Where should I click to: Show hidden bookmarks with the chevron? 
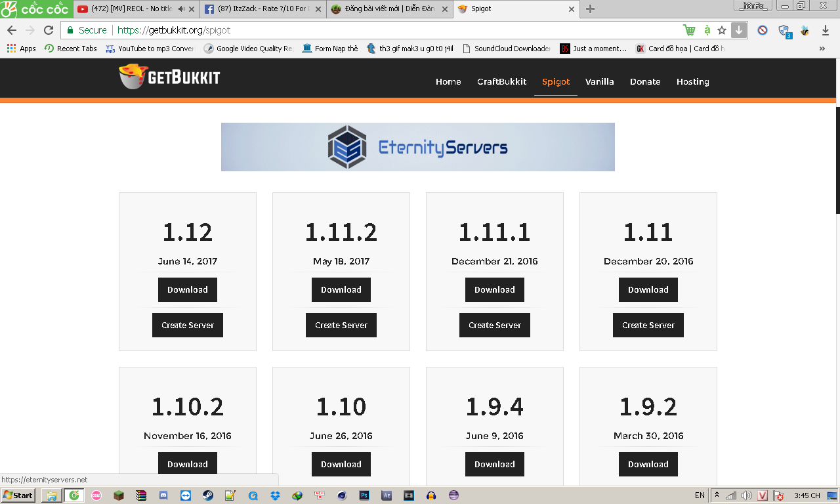coord(822,49)
